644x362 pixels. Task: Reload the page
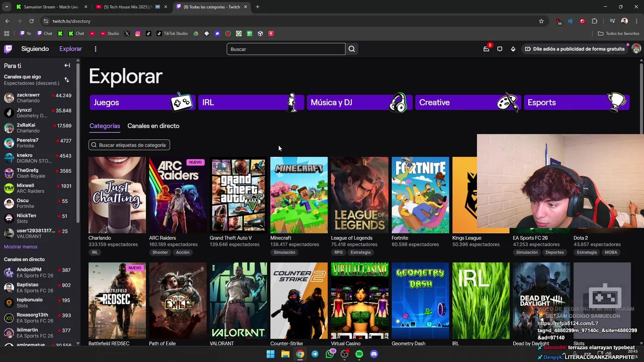(31, 21)
